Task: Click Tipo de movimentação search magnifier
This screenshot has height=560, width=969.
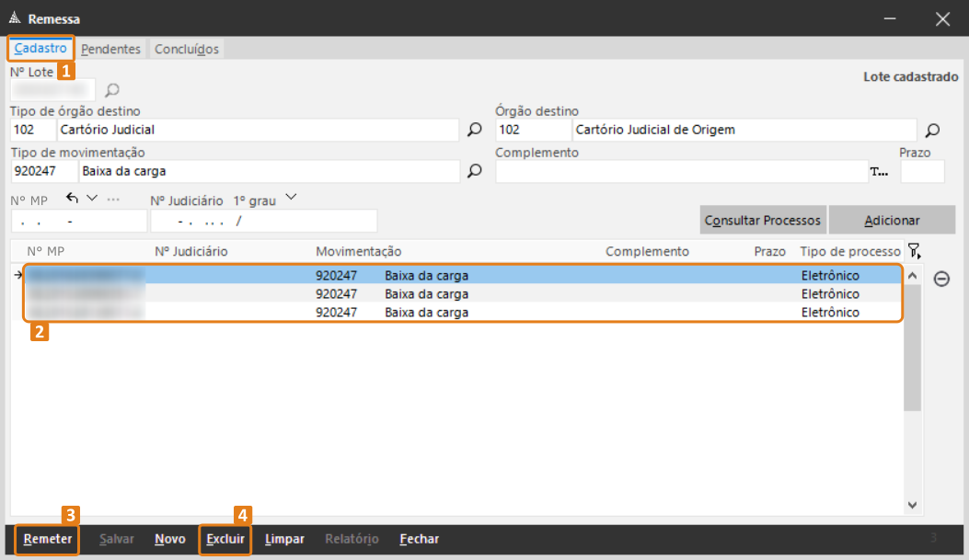Action: click(475, 171)
